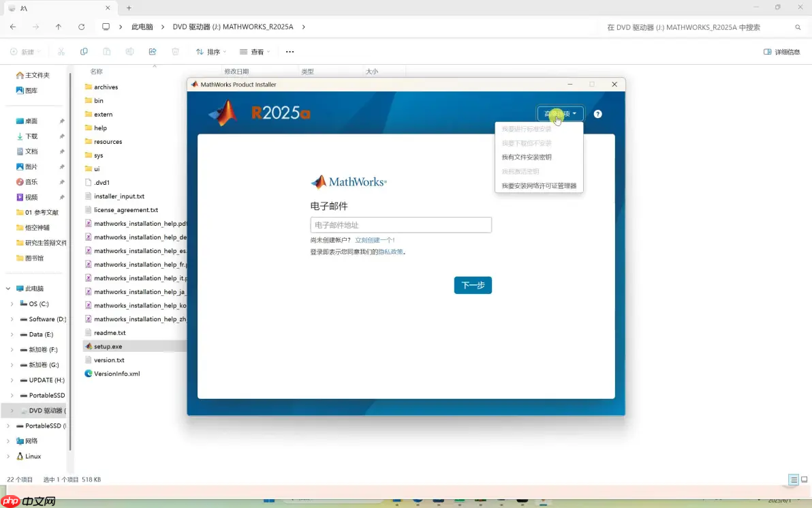This screenshot has width=812, height=508.
Task: Select the Cut icon in Explorer toolbar
Action: 60,51
